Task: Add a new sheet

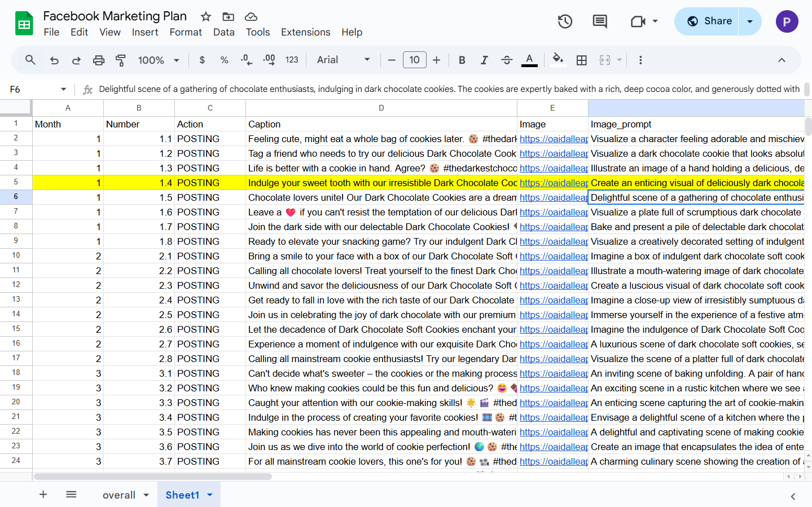Action: pos(43,495)
